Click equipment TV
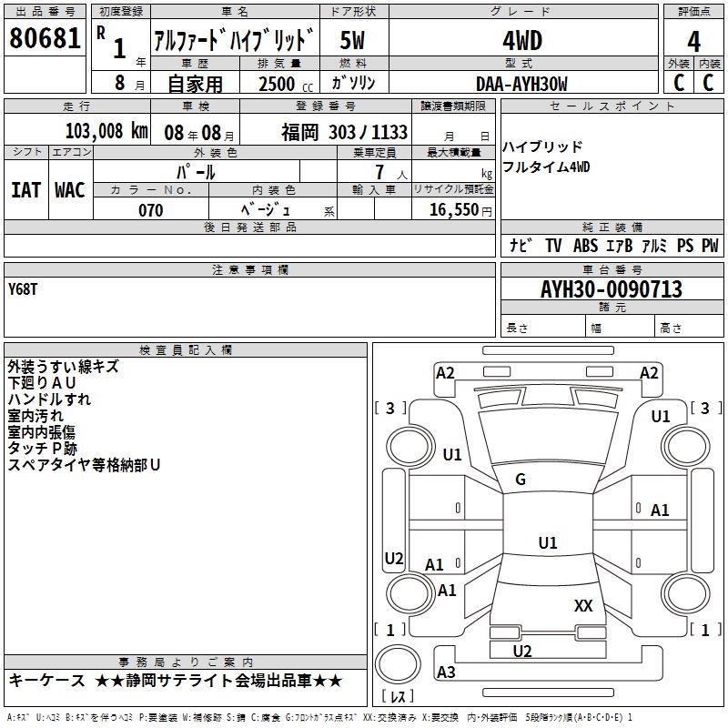Image resolution: width=728 pixels, height=728 pixels. (553, 245)
